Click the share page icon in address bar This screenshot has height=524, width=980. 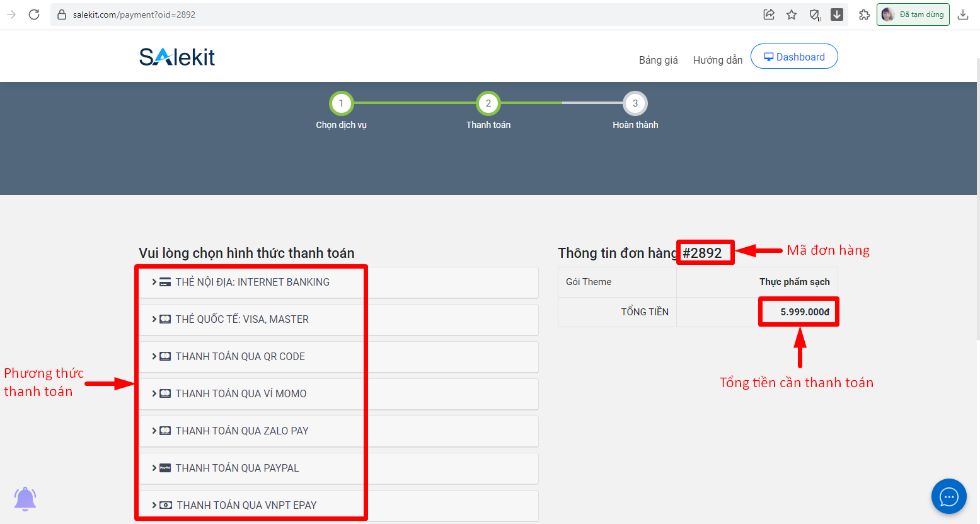click(769, 15)
